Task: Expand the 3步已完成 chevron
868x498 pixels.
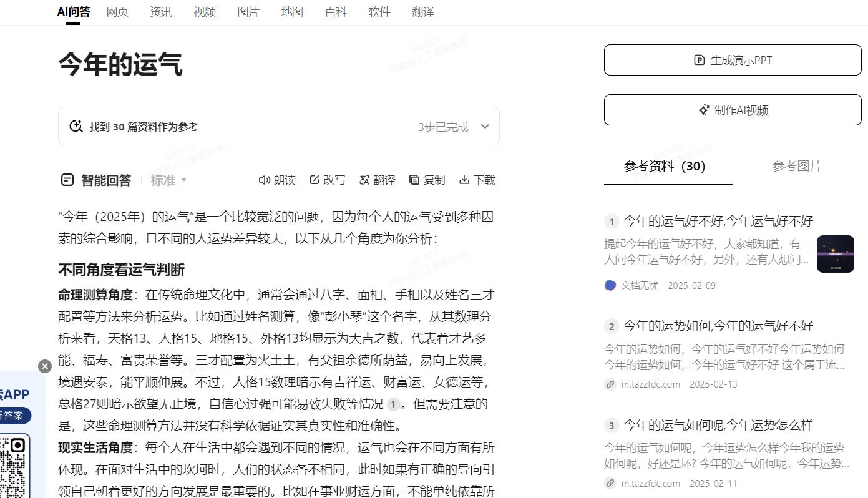Action: (485, 126)
